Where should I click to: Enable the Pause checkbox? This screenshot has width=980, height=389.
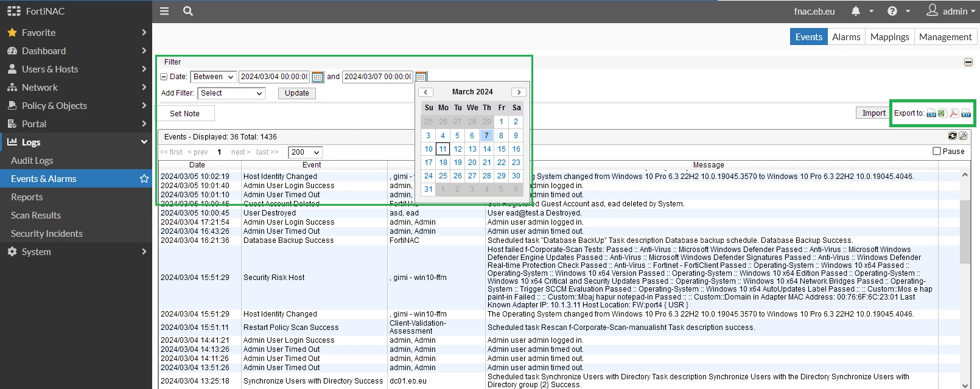tap(937, 151)
